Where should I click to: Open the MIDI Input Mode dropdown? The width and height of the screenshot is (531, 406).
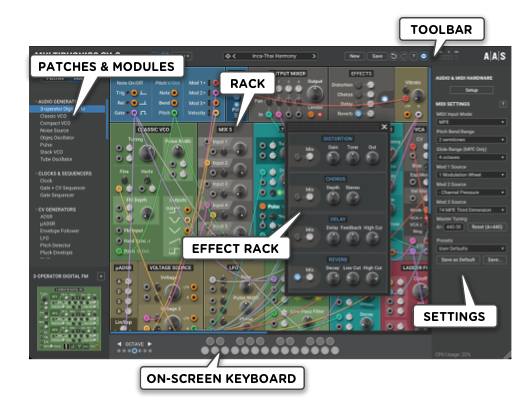pyautogui.click(x=471, y=122)
